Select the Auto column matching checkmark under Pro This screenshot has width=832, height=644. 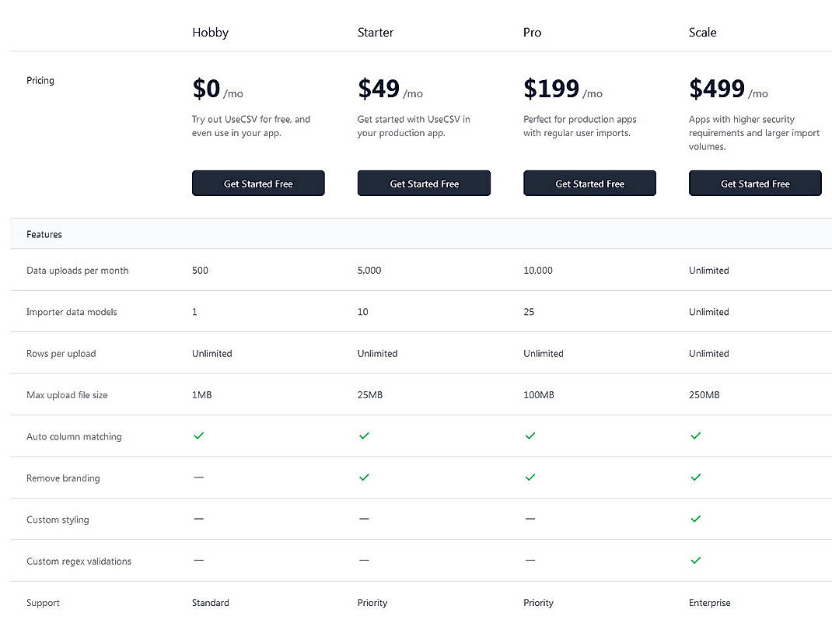tap(530, 436)
